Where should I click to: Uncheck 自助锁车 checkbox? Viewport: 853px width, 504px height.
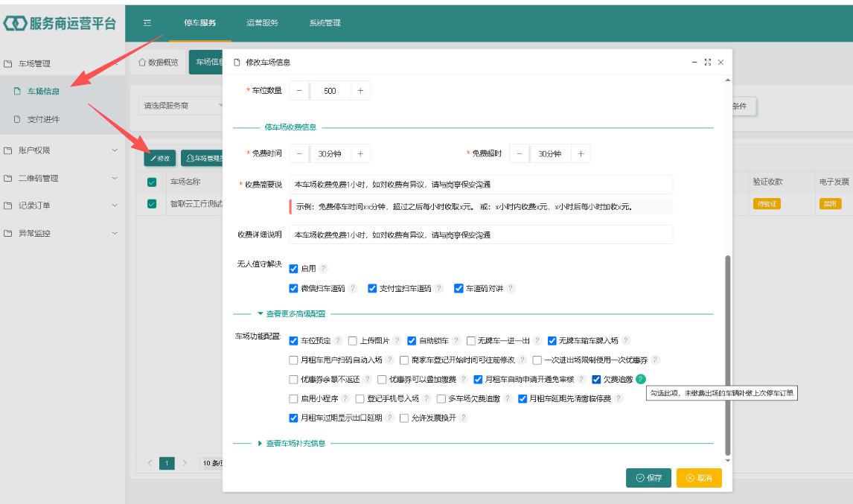(412, 341)
